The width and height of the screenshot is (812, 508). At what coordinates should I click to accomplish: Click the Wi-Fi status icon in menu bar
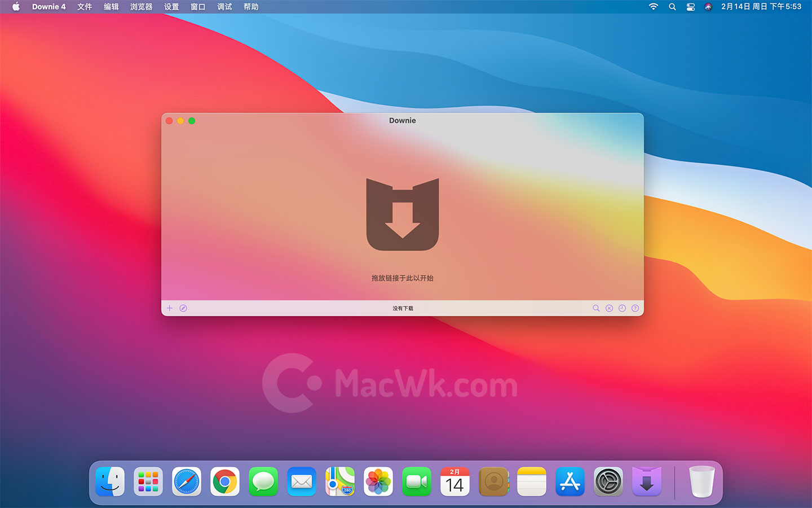click(x=654, y=7)
